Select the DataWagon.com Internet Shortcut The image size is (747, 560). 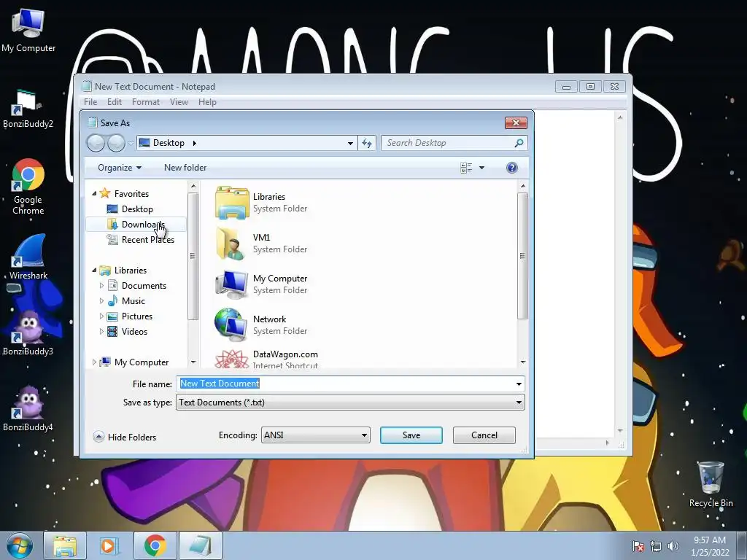pyautogui.click(x=267, y=359)
